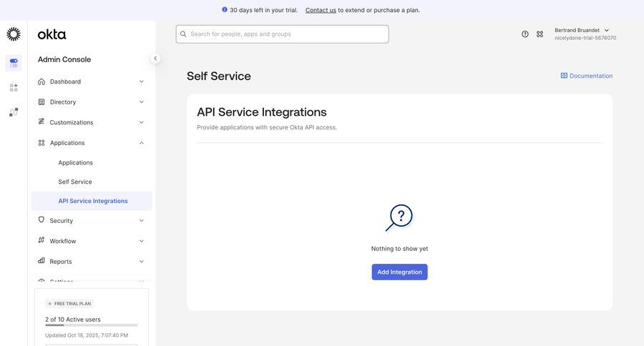
Task: Select API Service Integrations menu item
Action: (x=92, y=201)
